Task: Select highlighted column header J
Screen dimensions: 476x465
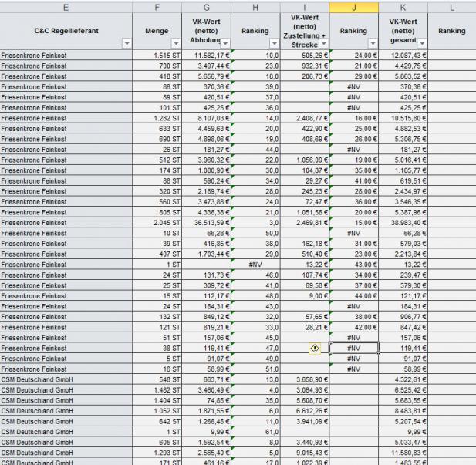Action: tap(354, 8)
